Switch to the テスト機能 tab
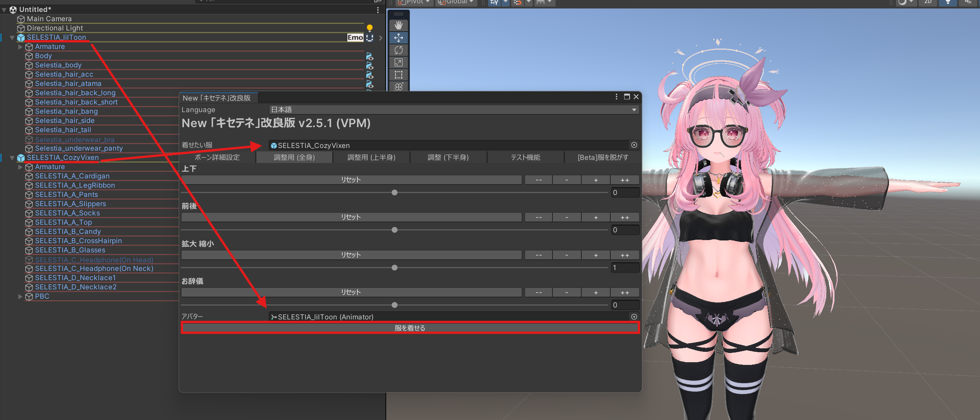The image size is (980, 420). click(x=525, y=157)
